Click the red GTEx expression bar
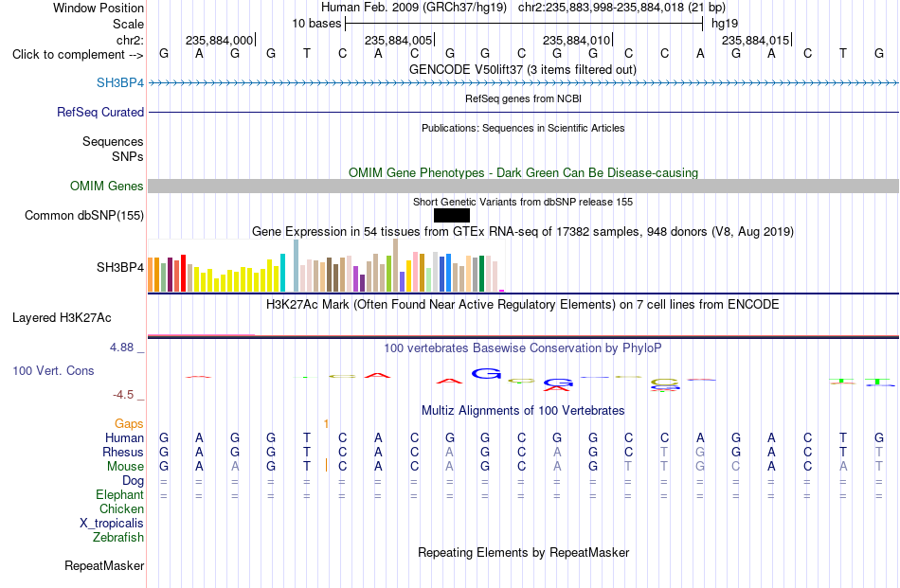Screen dimensions: 900x588 point(183,273)
